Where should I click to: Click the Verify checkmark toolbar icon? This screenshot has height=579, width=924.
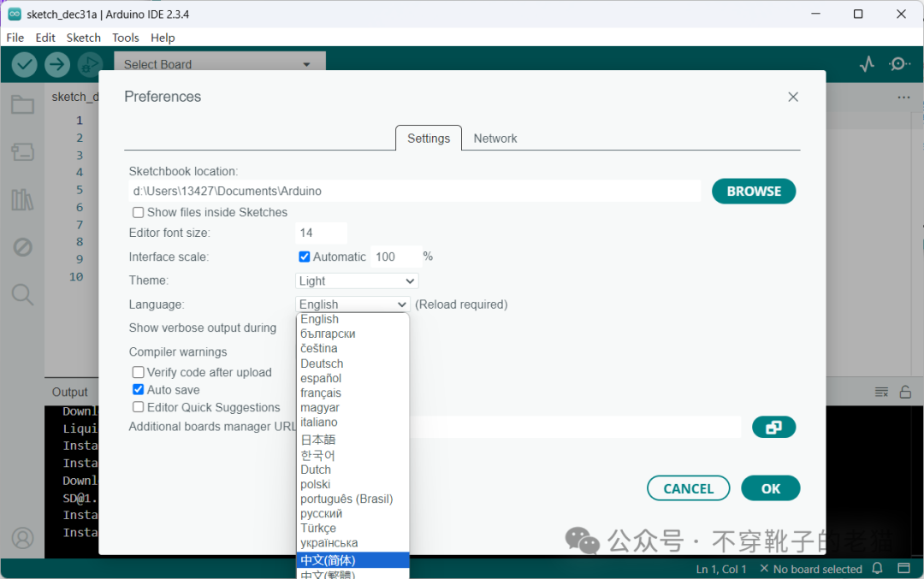coord(24,64)
